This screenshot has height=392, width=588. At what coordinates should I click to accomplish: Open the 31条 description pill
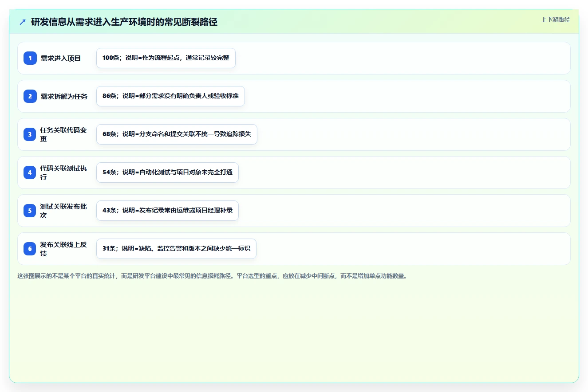(x=176, y=249)
